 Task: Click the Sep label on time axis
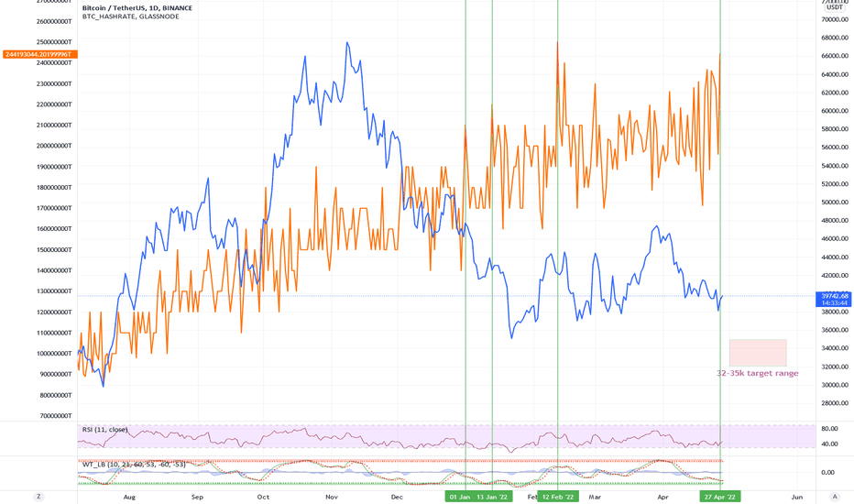[x=197, y=497]
